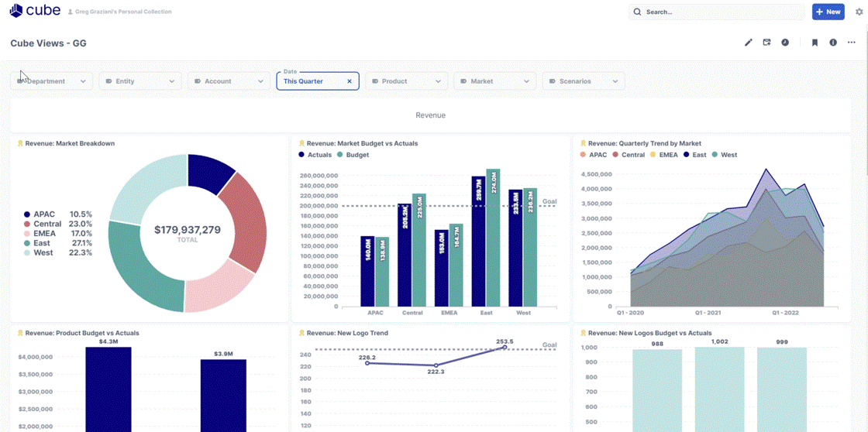The height and width of the screenshot is (432, 868).
Task: Toggle APAC 10.5% in the donut legend
Action: (x=57, y=214)
